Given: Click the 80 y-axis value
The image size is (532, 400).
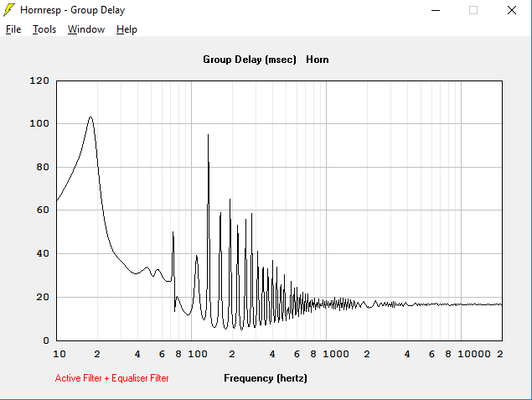Looking at the screenshot, I should click(x=43, y=167).
